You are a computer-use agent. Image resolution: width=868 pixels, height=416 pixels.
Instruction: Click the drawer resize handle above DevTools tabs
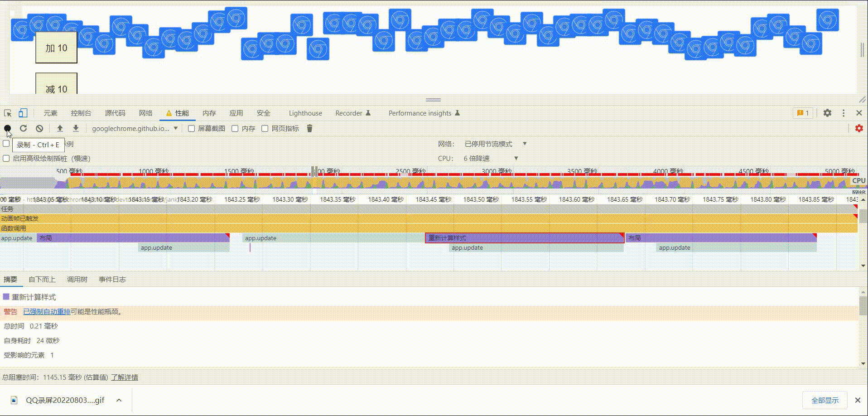pos(433,100)
